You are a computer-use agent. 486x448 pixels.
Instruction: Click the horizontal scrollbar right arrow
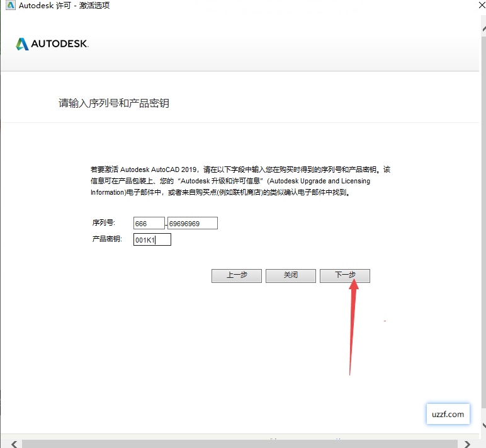pos(466,444)
